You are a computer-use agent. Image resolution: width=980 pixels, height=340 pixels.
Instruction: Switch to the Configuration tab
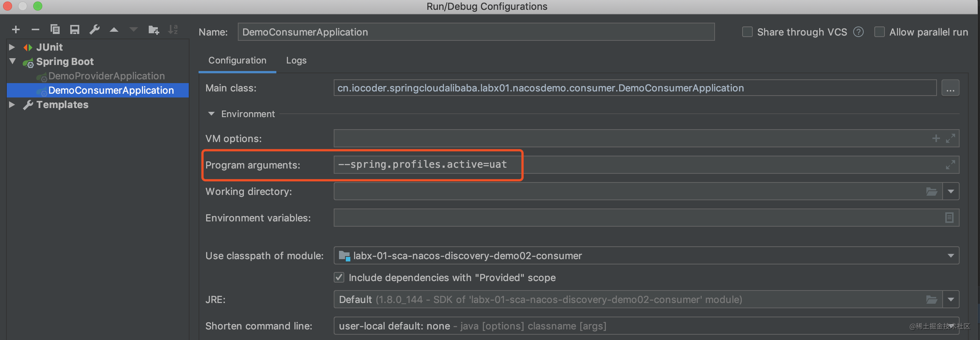tap(237, 60)
